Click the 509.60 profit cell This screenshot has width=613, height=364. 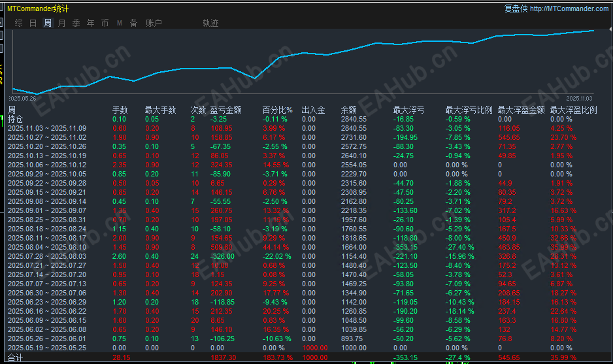(222, 247)
